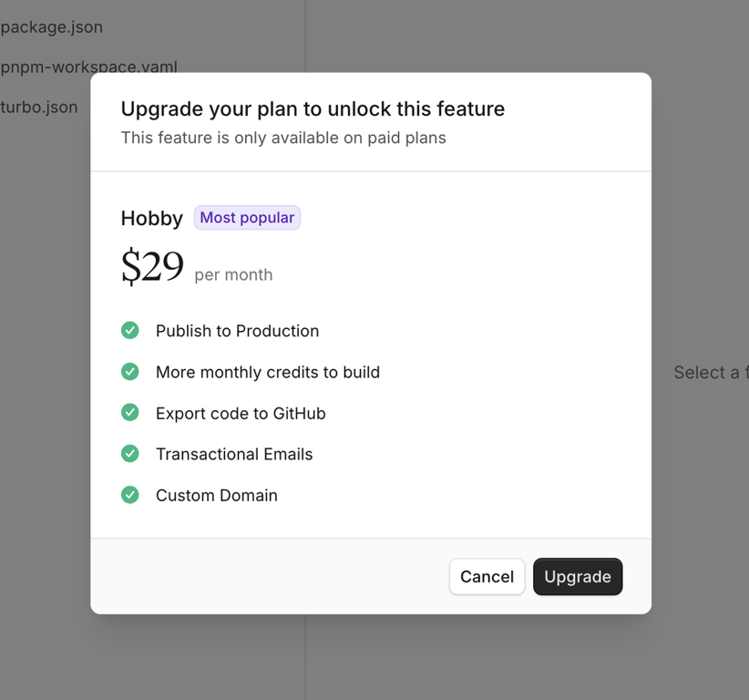Click the Cancel button
749x700 pixels.
(487, 577)
